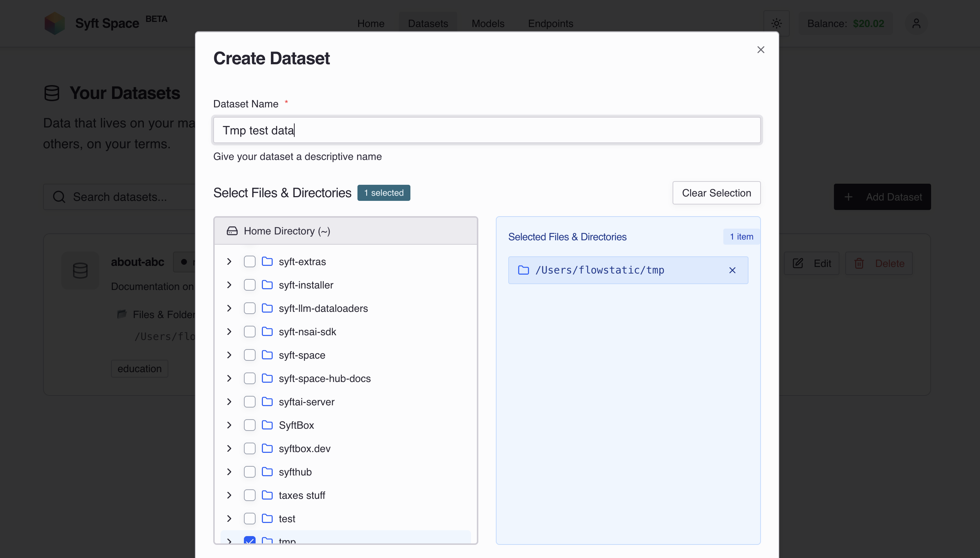
Task: Check the syft-llm-dataloaders checkbox
Action: coord(249,308)
